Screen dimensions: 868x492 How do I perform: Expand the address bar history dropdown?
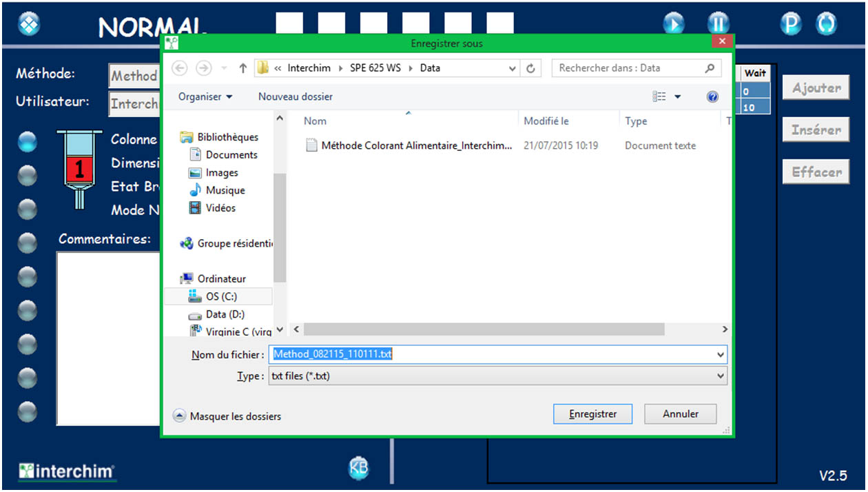513,69
